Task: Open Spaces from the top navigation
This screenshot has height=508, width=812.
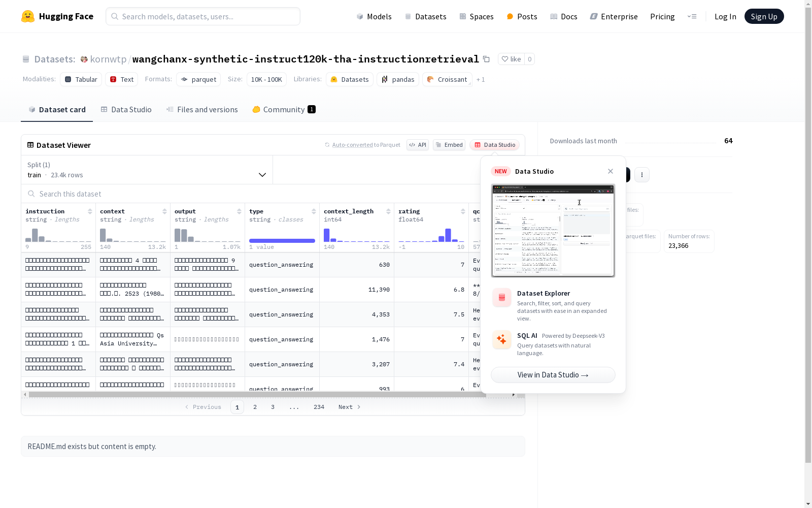Action: click(476, 16)
